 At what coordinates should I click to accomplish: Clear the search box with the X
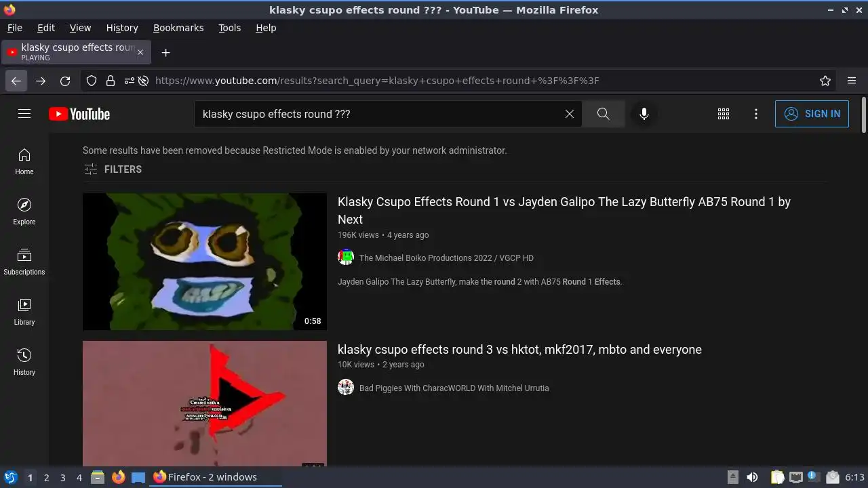pyautogui.click(x=570, y=114)
